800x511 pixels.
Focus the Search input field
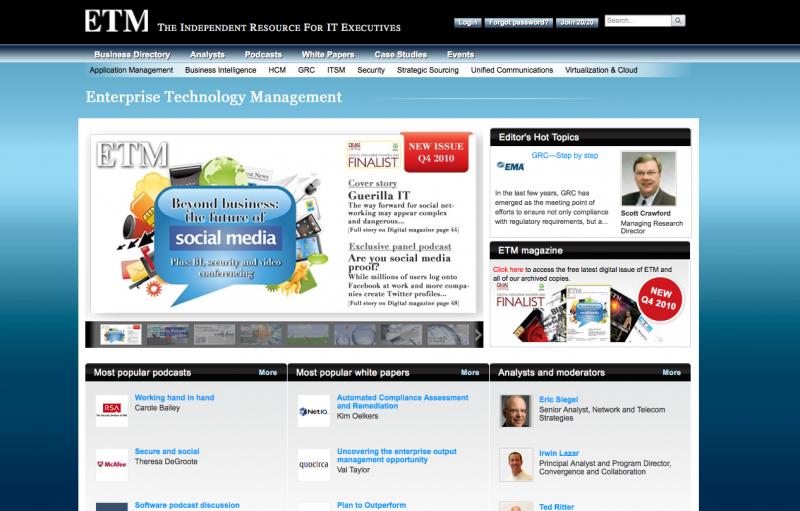click(638, 20)
